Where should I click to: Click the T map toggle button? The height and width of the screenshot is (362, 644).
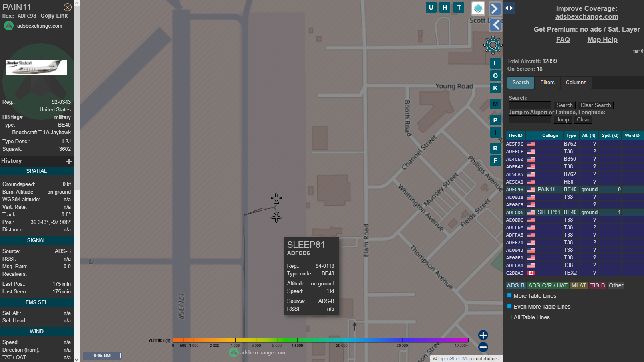click(x=459, y=8)
